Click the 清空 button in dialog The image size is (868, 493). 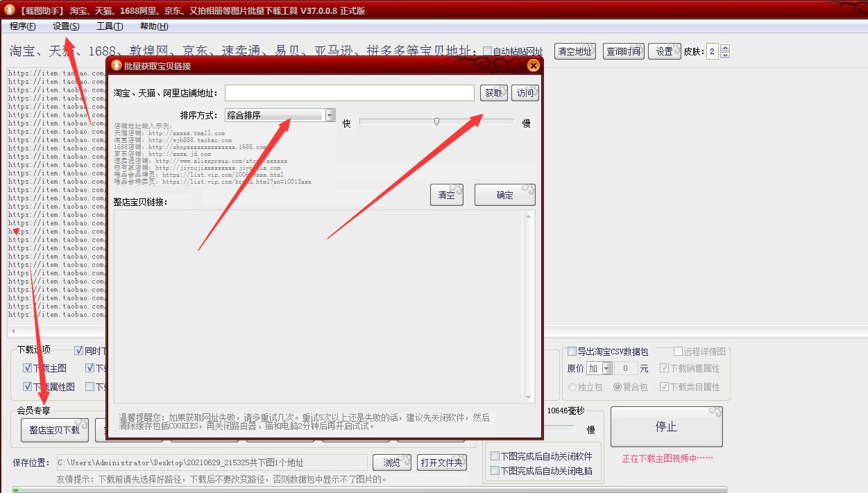tap(447, 195)
